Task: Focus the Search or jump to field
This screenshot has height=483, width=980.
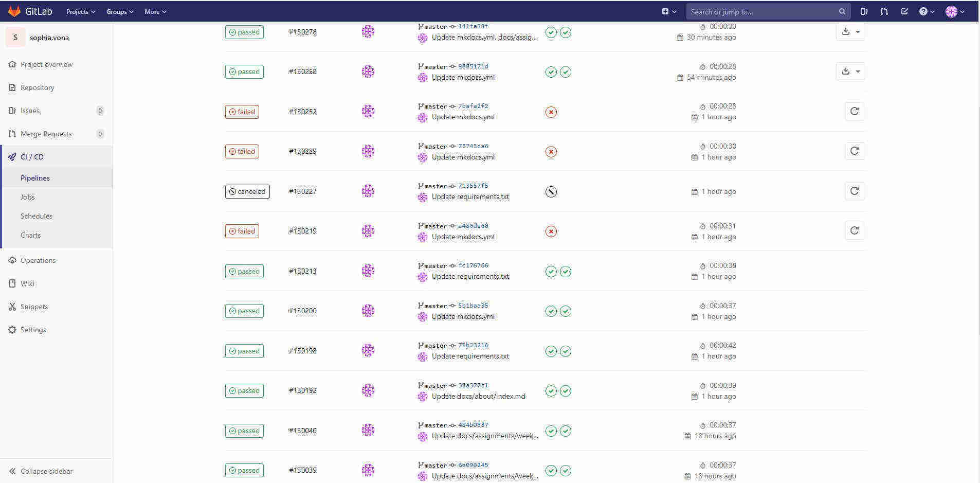Action: pyautogui.click(x=768, y=11)
